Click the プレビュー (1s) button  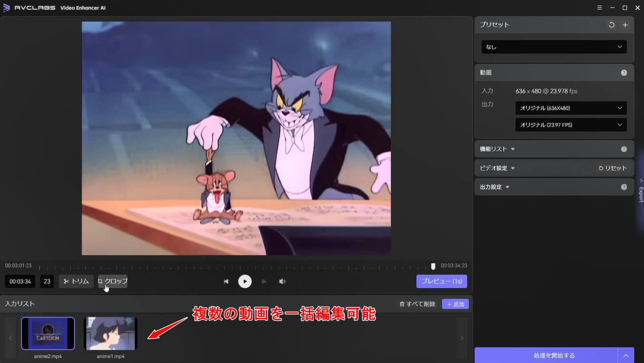[x=442, y=281]
